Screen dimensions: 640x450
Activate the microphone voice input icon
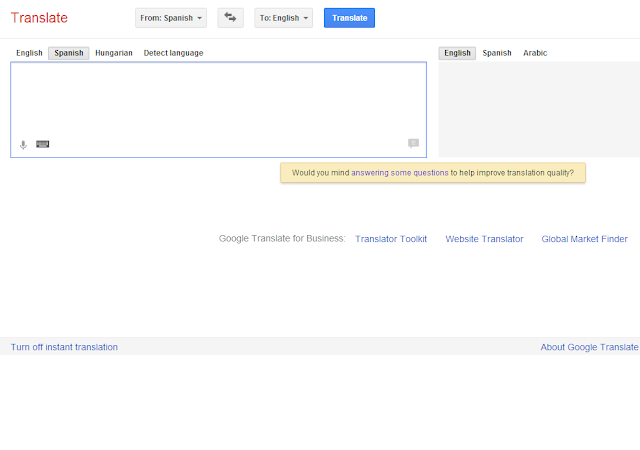(23, 145)
